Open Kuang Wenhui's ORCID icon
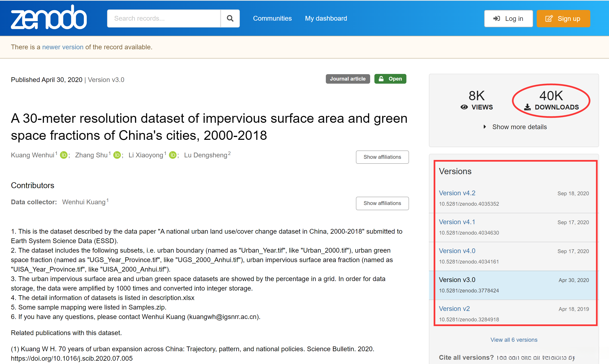 pyautogui.click(x=64, y=155)
